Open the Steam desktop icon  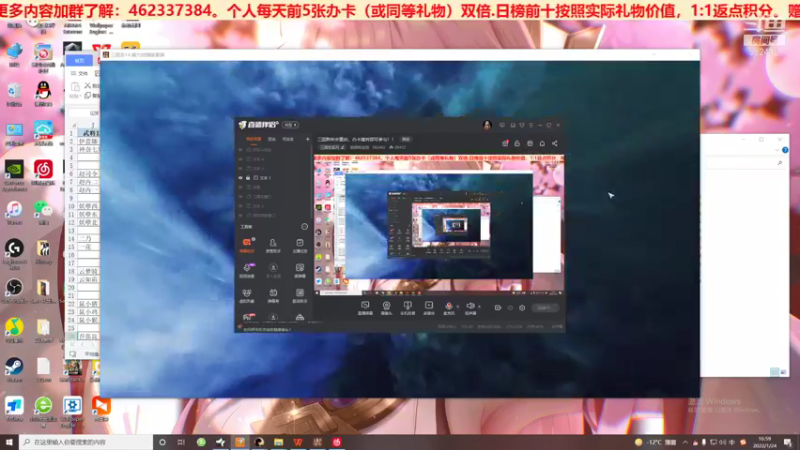click(14, 369)
